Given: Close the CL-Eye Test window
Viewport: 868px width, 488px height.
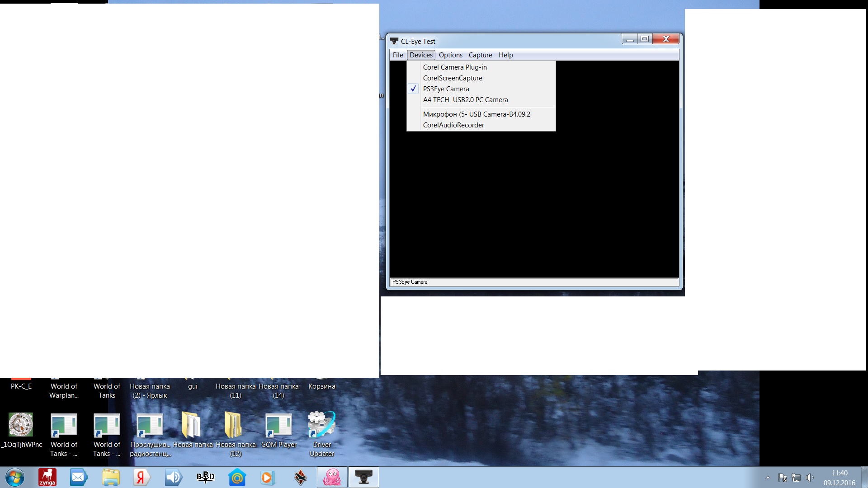Looking at the screenshot, I should (x=666, y=39).
